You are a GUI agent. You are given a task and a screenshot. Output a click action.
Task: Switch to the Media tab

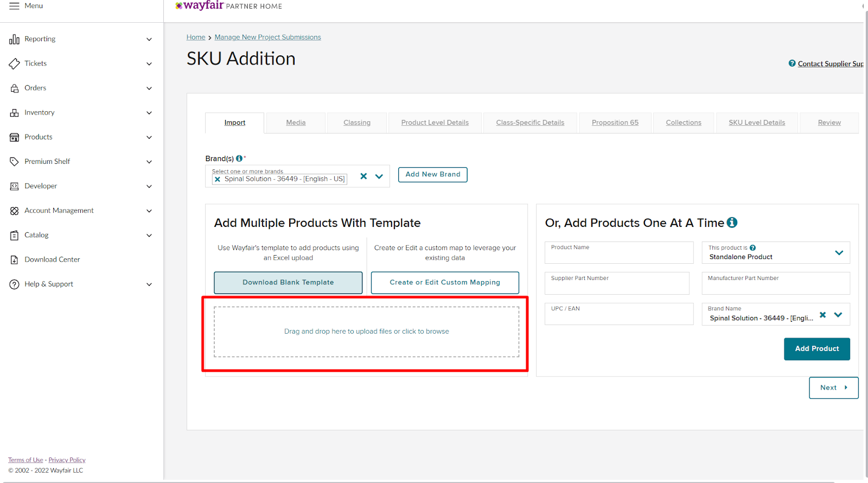[x=296, y=123]
